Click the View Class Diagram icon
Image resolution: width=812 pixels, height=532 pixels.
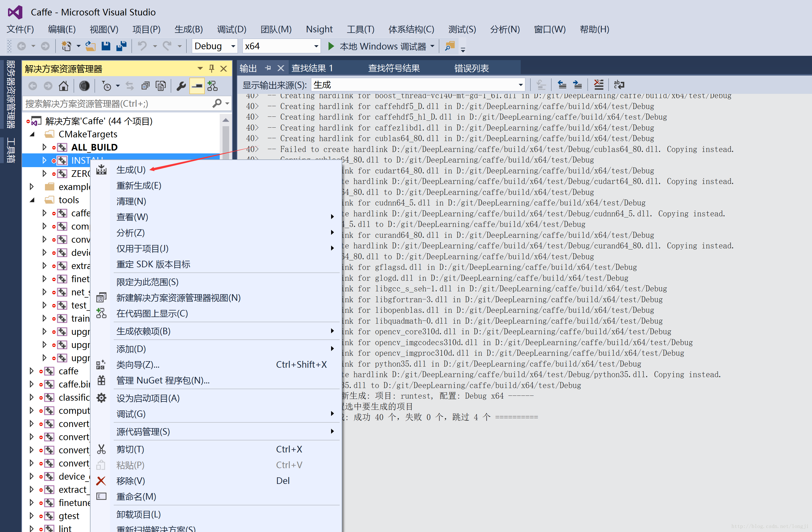(213, 86)
